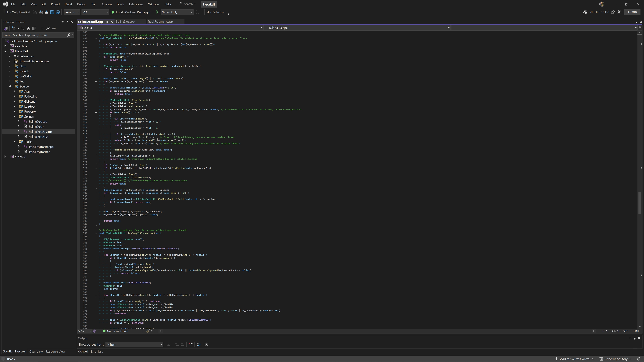Switch to the Error List tab

pyautogui.click(x=97, y=351)
